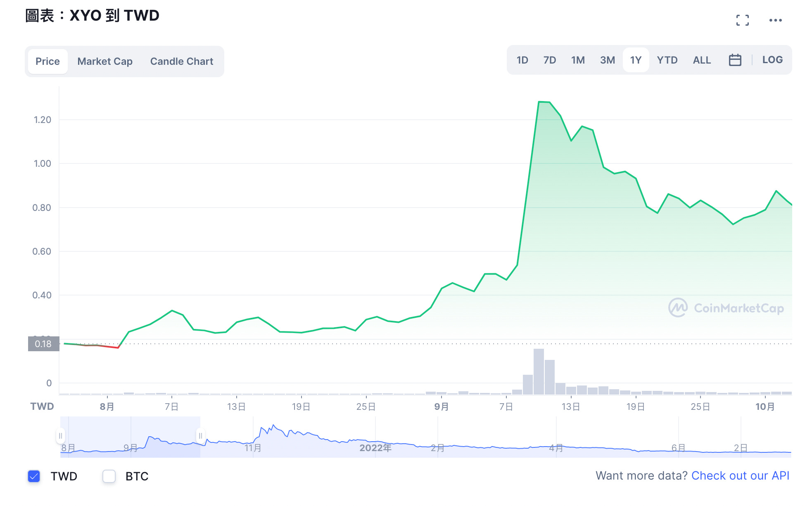Select the 3M time range

pyautogui.click(x=607, y=60)
